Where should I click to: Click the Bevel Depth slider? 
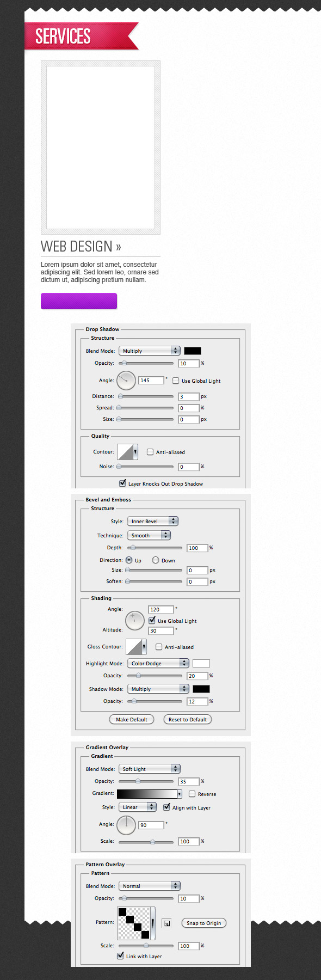pyautogui.click(x=155, y=548)
